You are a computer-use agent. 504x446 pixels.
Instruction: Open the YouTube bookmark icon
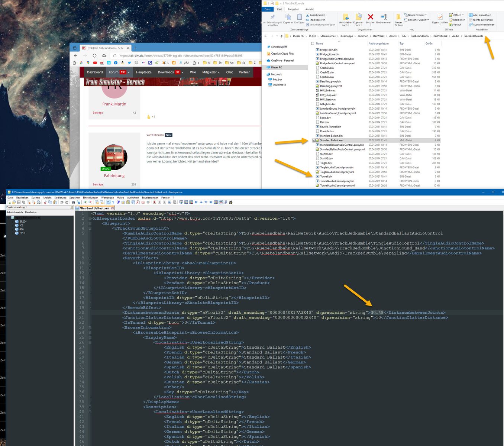[x=95, y=63]
